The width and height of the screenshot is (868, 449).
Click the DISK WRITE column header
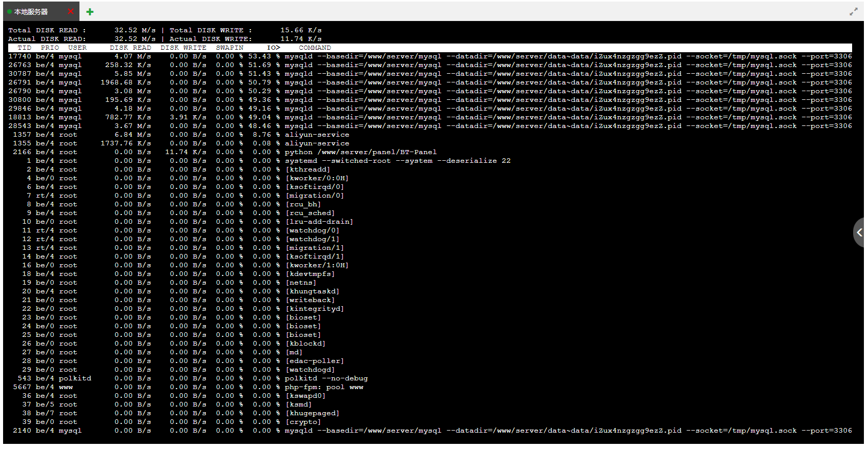tap(183, 48)
